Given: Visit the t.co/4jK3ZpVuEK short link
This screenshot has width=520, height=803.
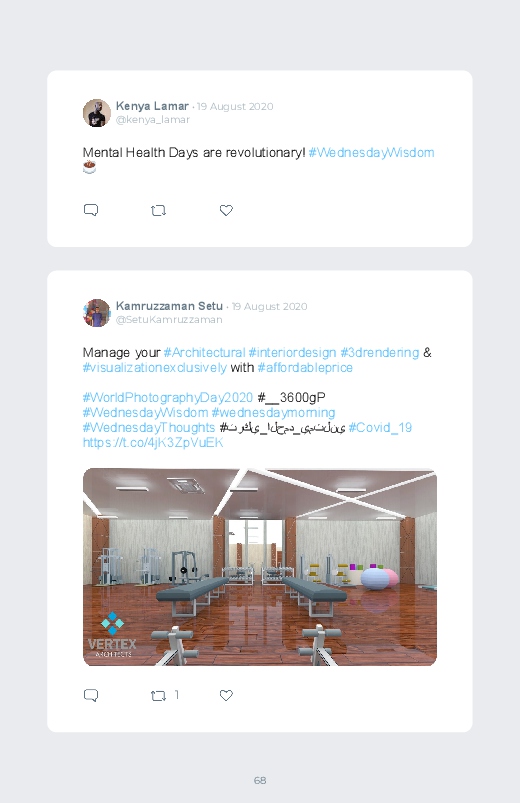Looking at the screenshot, I should [x=153, y=442].
